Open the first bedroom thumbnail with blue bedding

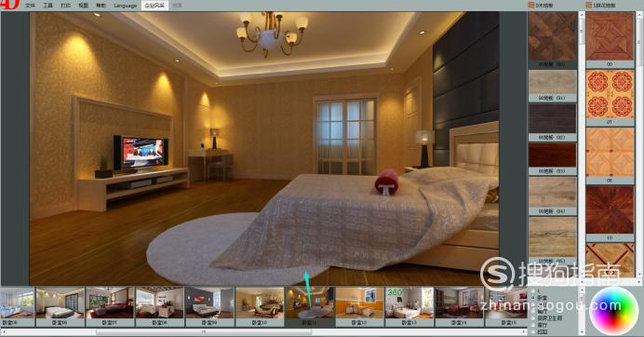(x=17, y=306)
